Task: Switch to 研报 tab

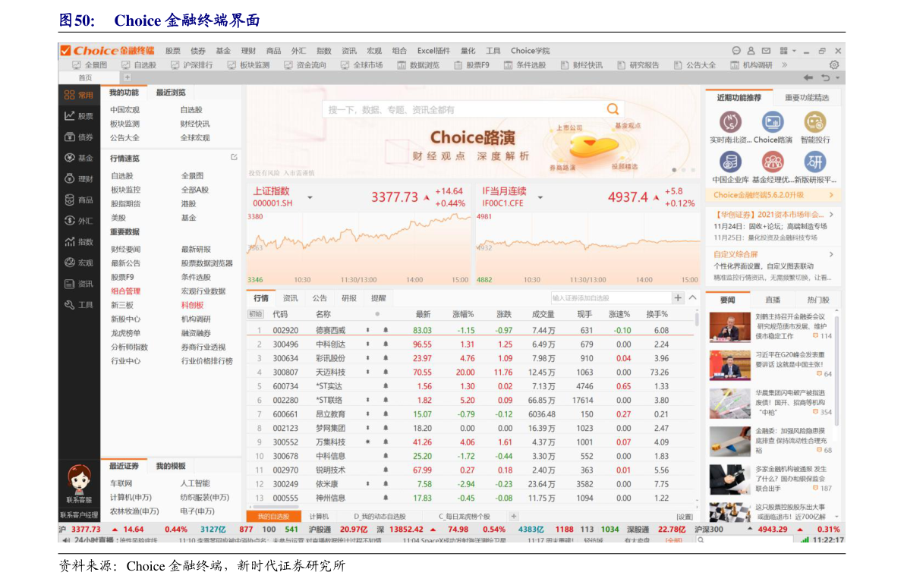Action: (349, 298)
